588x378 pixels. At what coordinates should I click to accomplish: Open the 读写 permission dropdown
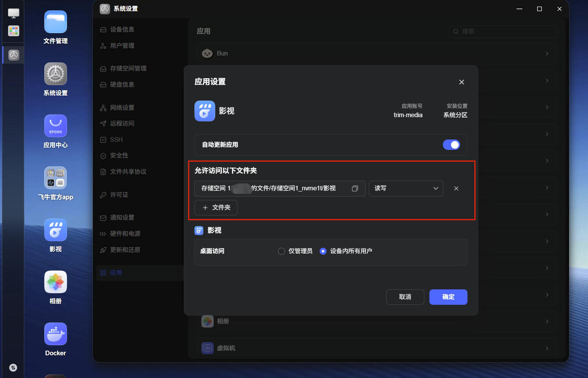point(406,188)
